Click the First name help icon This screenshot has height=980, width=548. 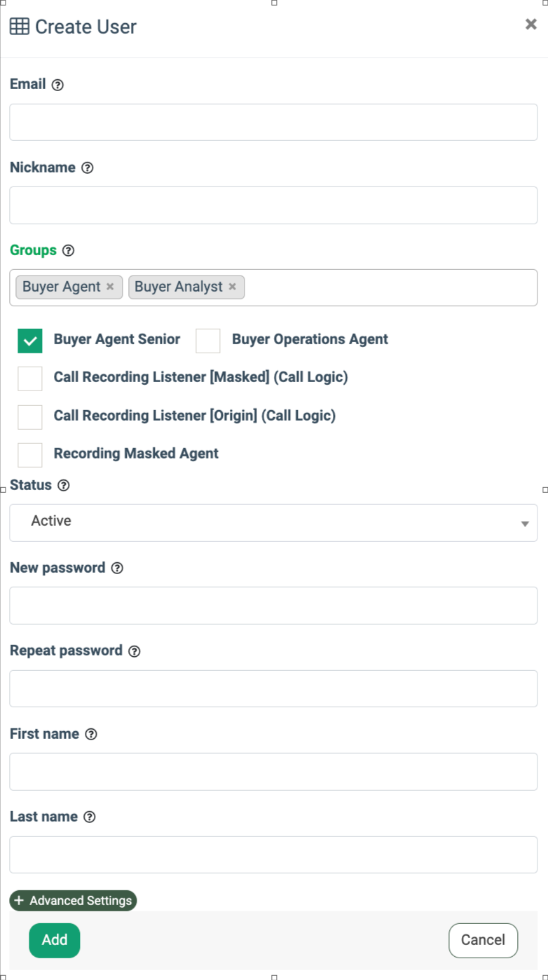click(91, 735)
